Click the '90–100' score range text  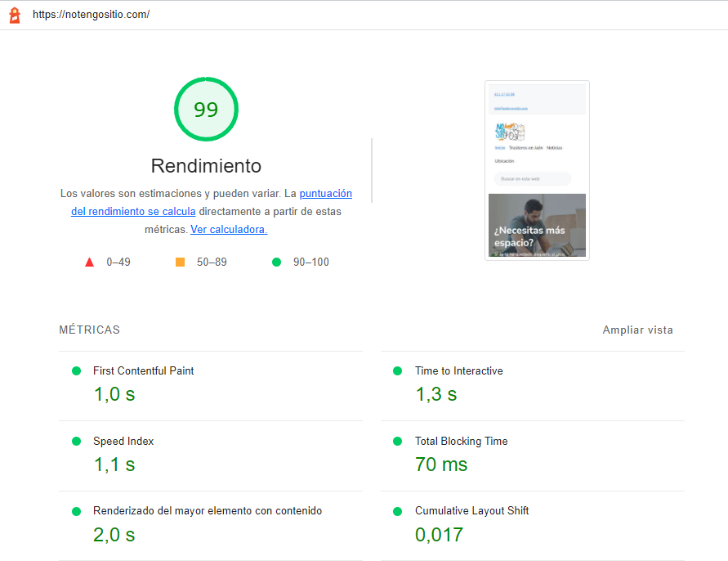[x=311, y=263]
